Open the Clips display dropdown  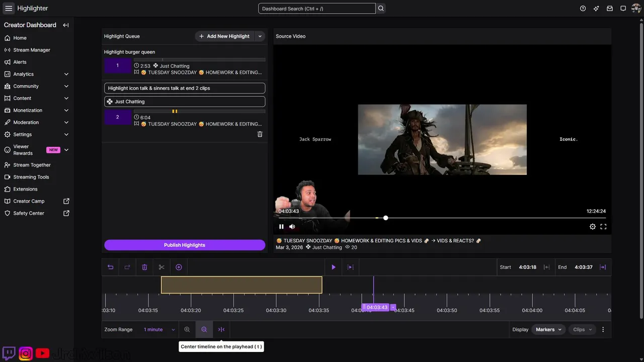click(x=583, y=329)
